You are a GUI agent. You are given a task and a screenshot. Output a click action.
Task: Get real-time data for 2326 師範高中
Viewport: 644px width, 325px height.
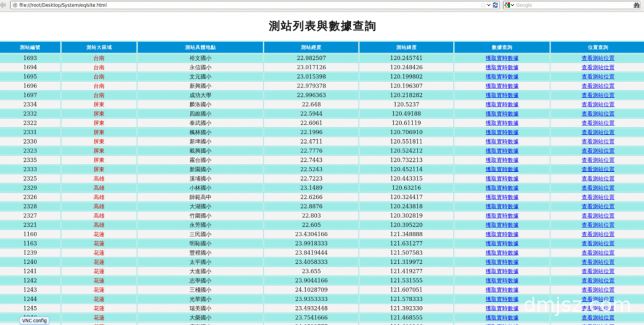[x=502, y=197]
